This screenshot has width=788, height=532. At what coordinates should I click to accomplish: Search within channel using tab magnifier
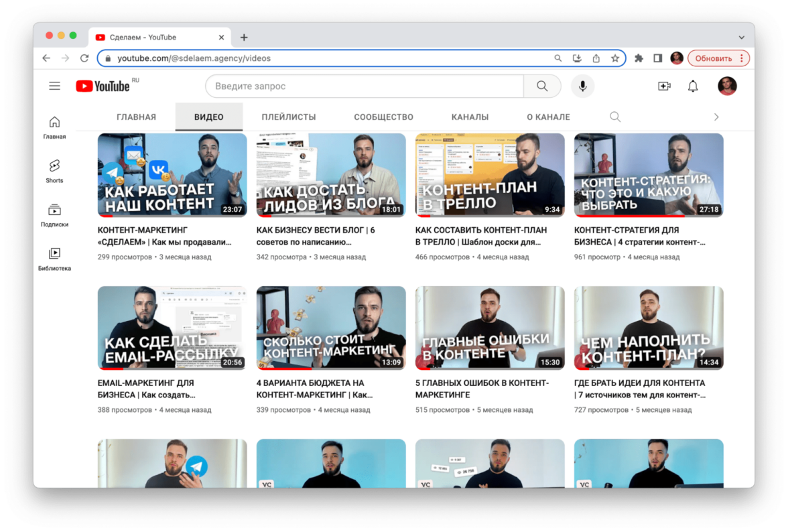[x=615, y=117]
